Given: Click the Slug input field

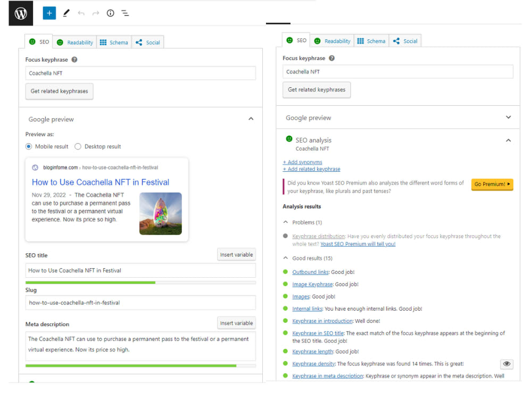Looking at the screenshot, I should 140,303.
